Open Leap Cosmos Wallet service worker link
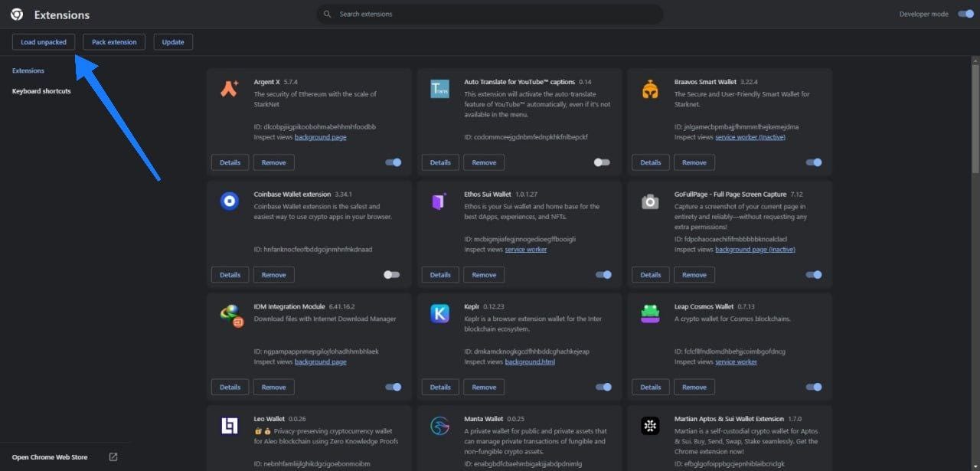980x471 pixels. click(736, 361)
